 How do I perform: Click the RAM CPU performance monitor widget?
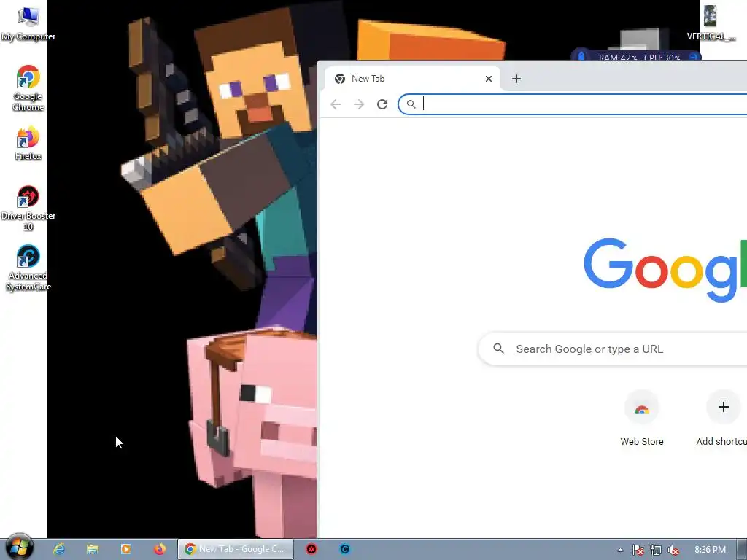[636, 56]
